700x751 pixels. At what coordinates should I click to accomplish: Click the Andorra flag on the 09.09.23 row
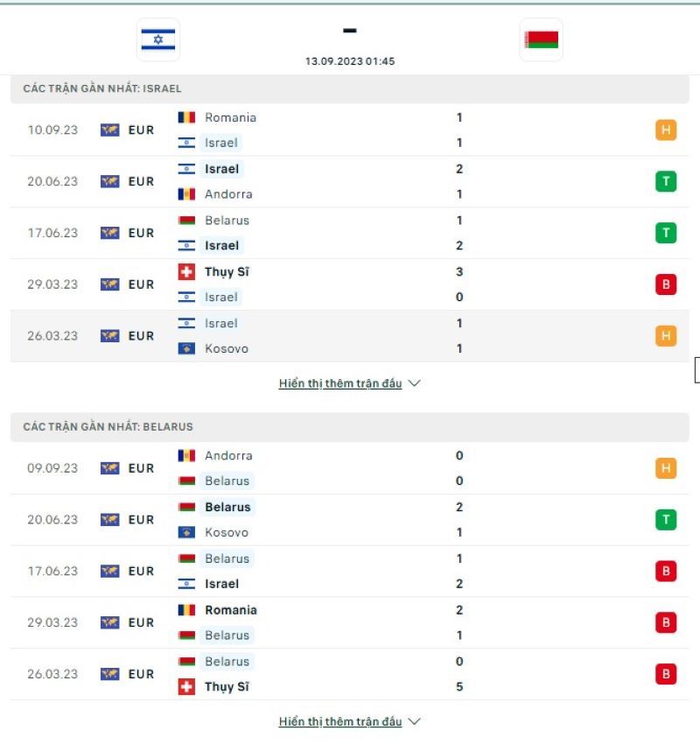(187, 456)
